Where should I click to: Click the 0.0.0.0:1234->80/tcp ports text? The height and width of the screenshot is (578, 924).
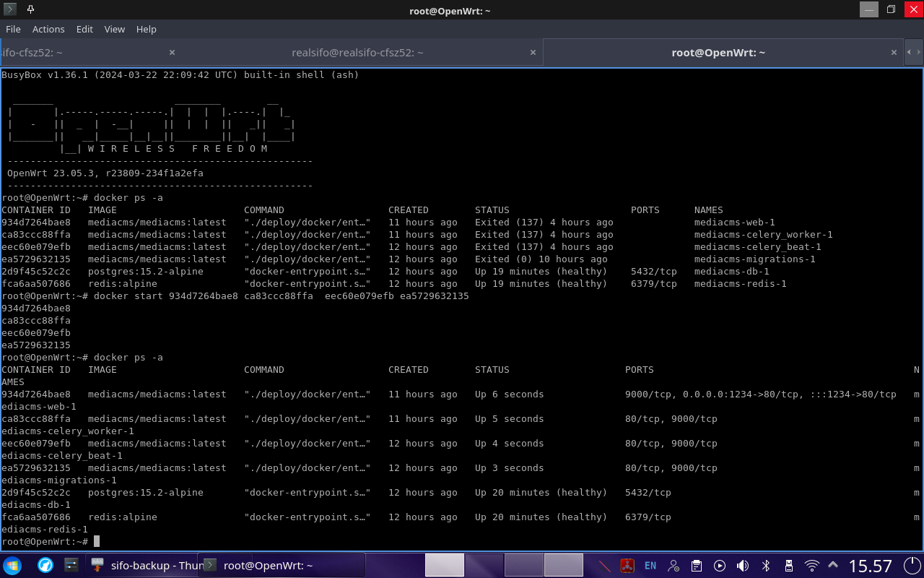pyautogui.click(x=741, y=394)
